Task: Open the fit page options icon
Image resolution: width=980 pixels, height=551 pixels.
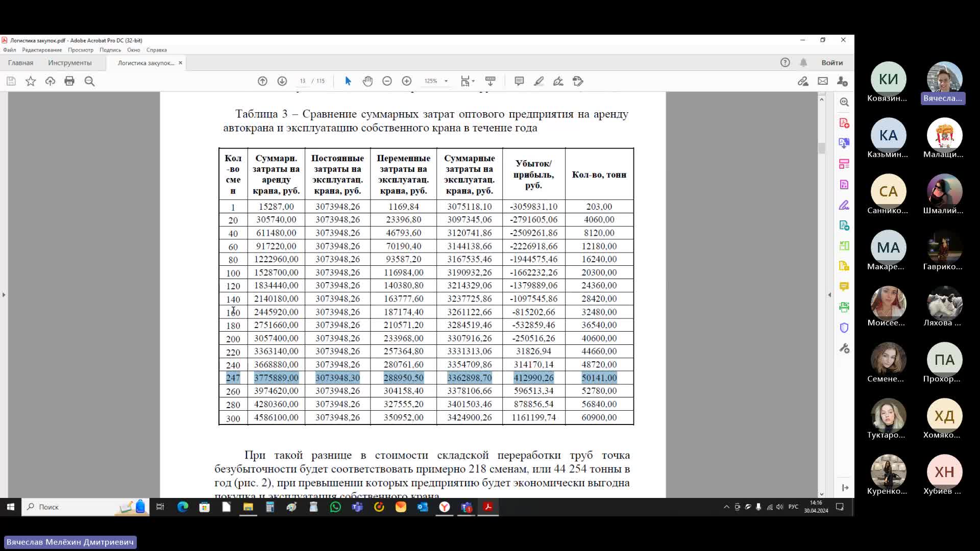Action: (x=467, y=81)
